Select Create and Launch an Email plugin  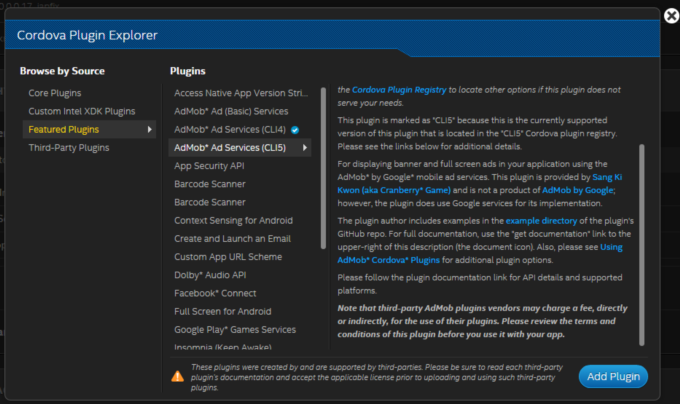[x=232, y=239]
